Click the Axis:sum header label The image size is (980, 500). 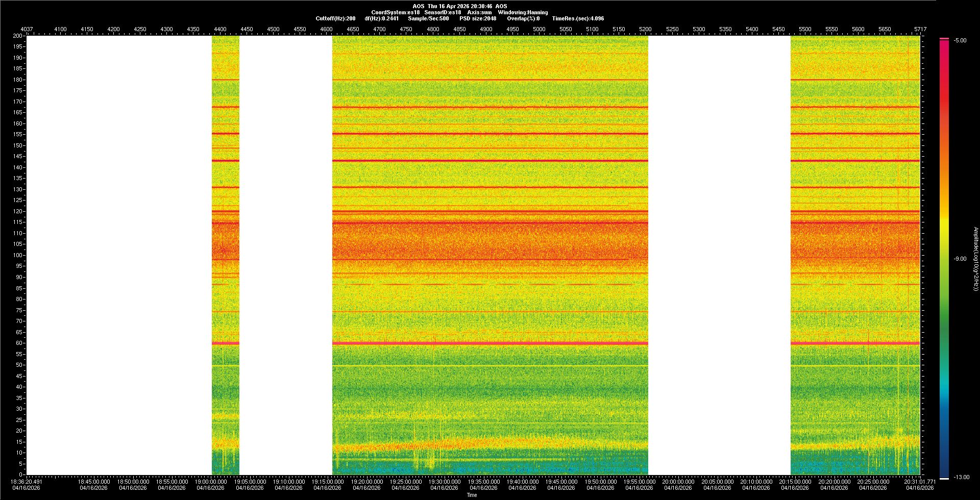pos(479,12)
